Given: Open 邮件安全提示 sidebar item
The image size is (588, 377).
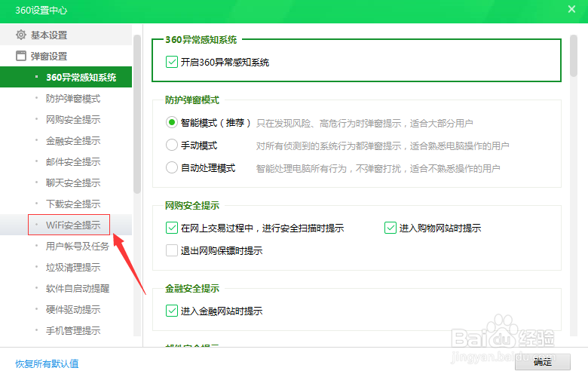Looking at the screenshot, I should 73,161.
